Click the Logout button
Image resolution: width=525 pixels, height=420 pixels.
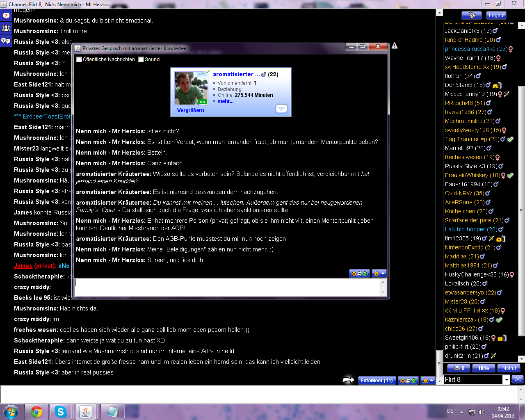pos(496,15)
